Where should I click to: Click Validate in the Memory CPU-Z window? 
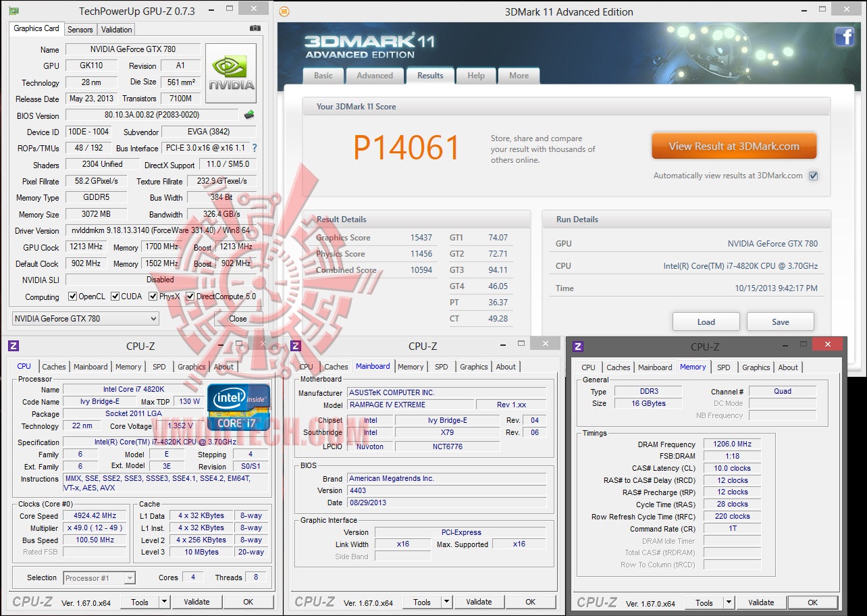click(761, 602)
